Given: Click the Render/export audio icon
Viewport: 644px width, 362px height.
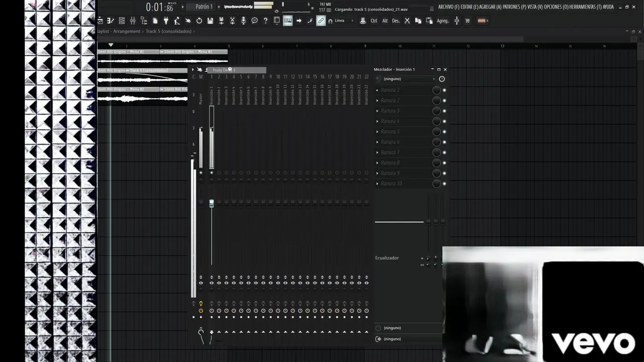Looking at the screenshot, I should [221, 21].
